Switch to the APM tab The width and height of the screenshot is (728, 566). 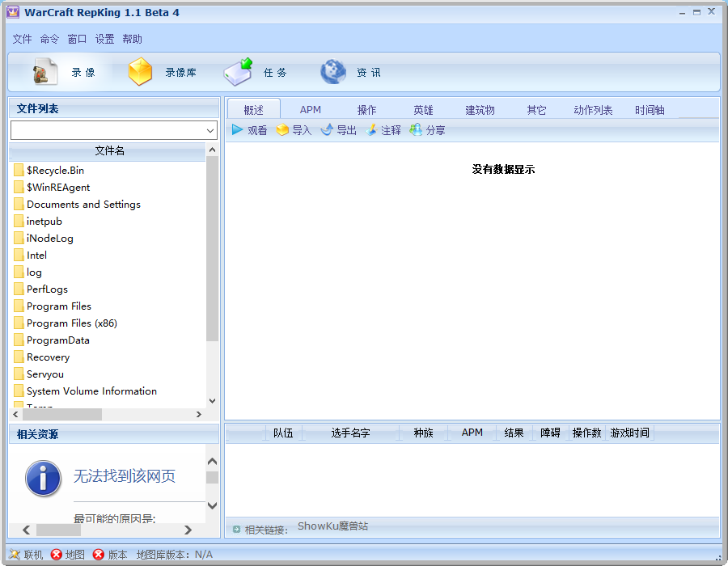[311, 110]
